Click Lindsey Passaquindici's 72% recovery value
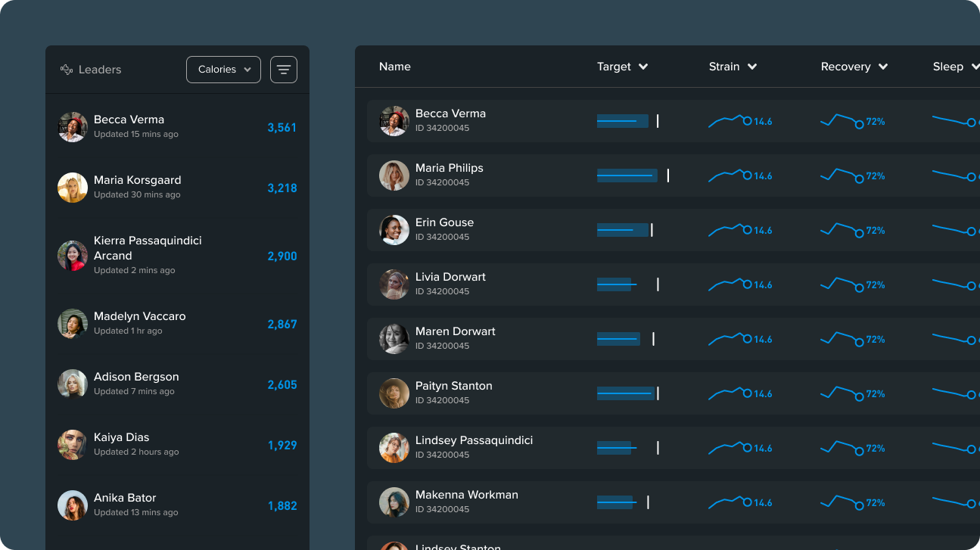 [x=876, y=447]
